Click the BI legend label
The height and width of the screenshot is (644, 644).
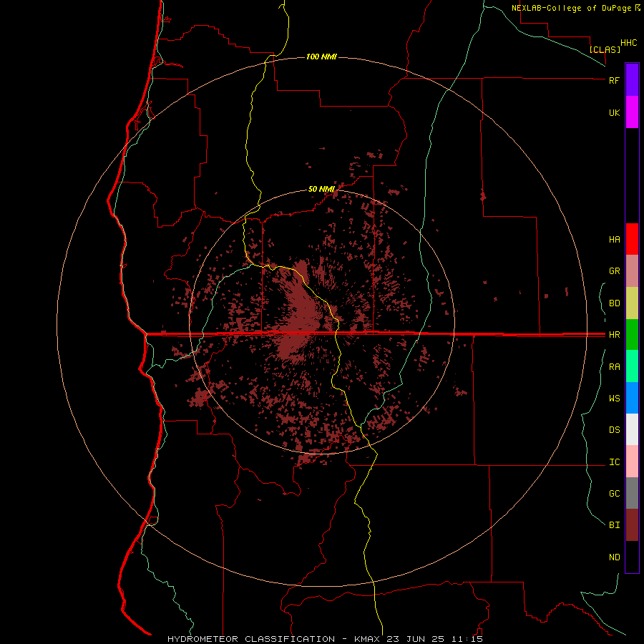coord(614,525)
